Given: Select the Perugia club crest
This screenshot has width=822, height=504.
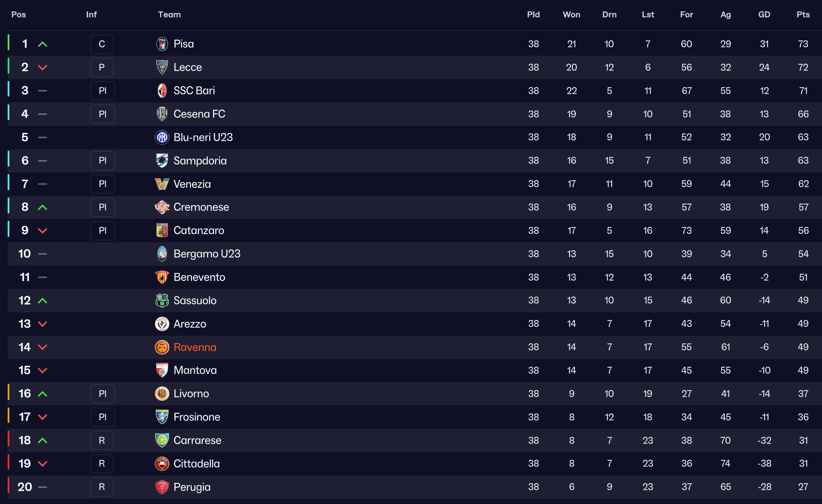Looking at the screenshot, I should tap(162, 487).
